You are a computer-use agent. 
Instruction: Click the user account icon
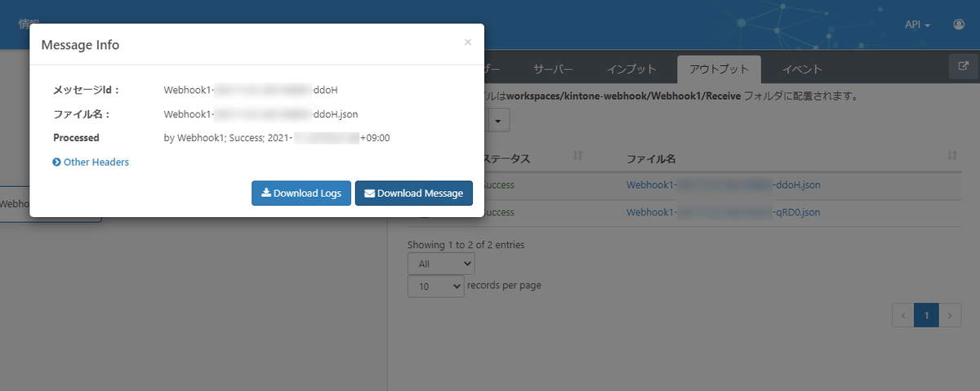(x=959, y=24)
